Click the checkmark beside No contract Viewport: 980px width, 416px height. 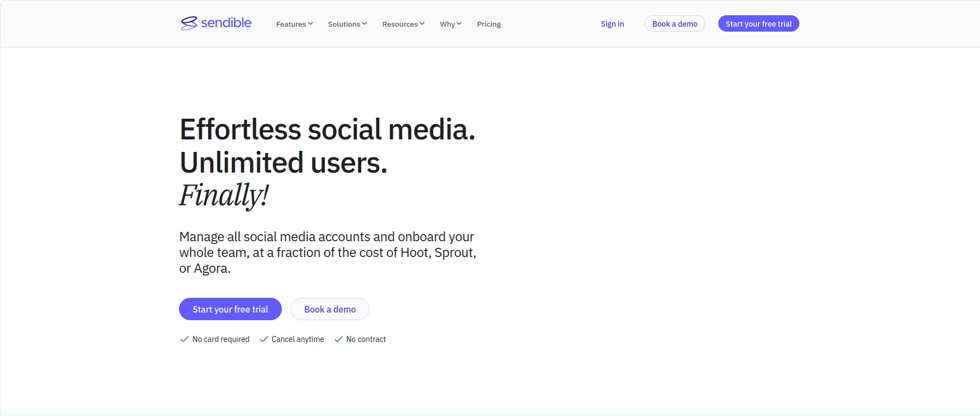pos(338,339)
